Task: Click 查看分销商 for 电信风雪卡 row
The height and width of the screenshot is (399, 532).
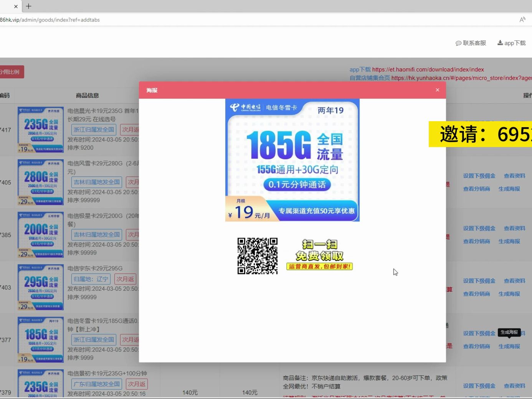Action: [476, 189]
